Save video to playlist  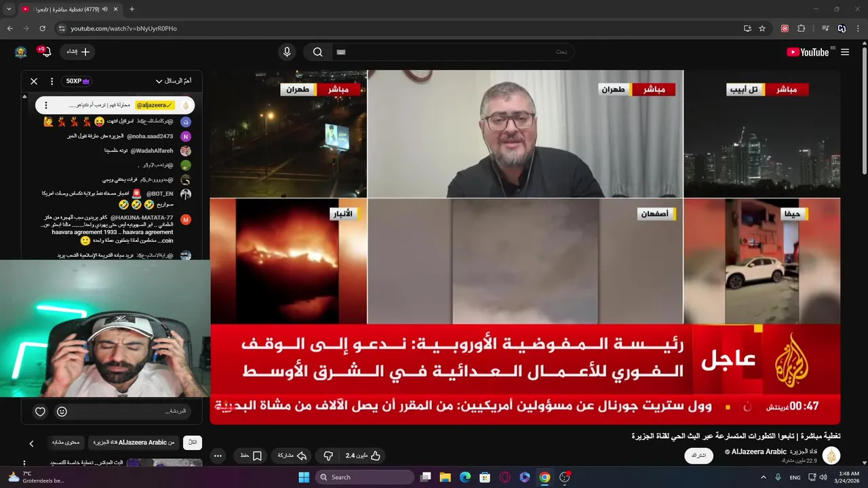click(251, 456)
